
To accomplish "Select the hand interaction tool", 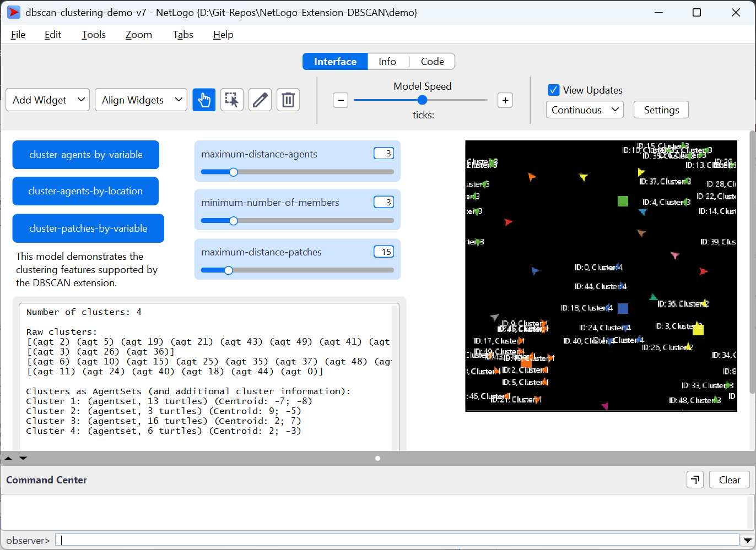I will [204, 100].
